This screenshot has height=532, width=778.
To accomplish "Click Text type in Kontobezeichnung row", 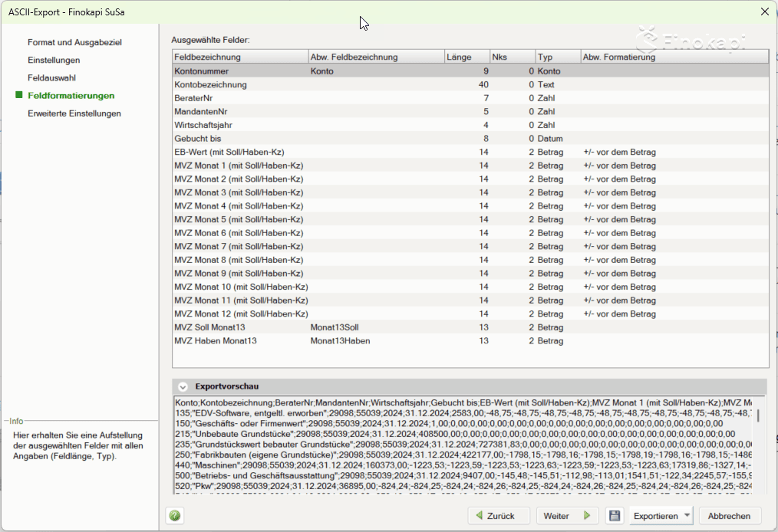I will 546,85.
